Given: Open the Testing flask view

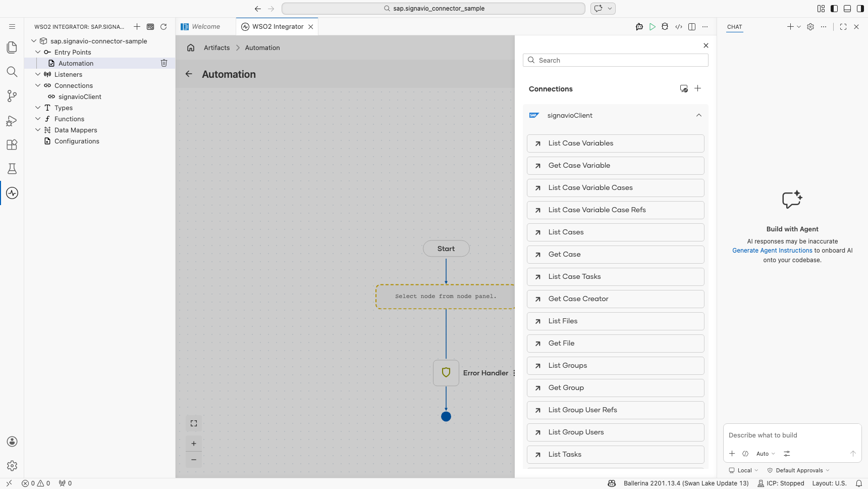Looking at the screenshot, I should (12, 169).
